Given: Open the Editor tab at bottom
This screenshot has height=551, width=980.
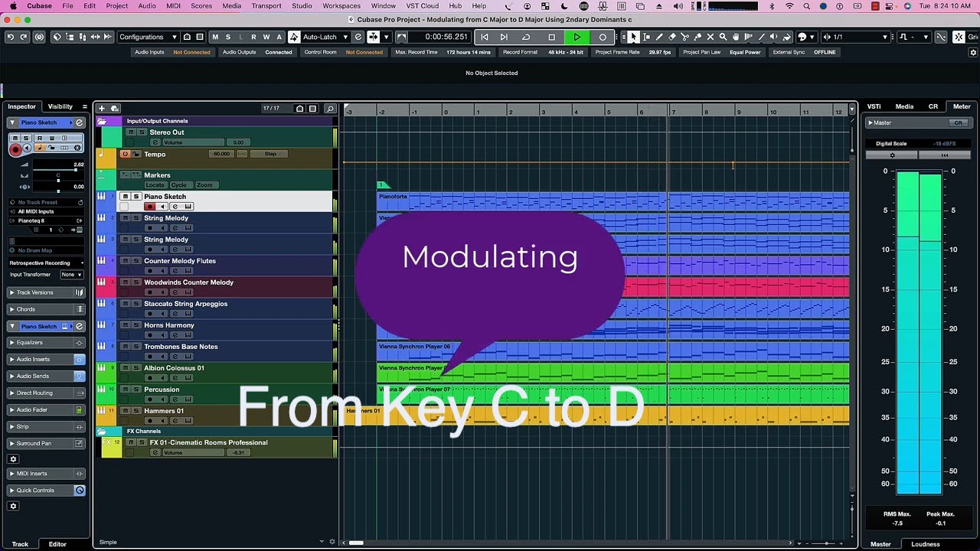Looking at the screenshot, I should click(57, 544).
